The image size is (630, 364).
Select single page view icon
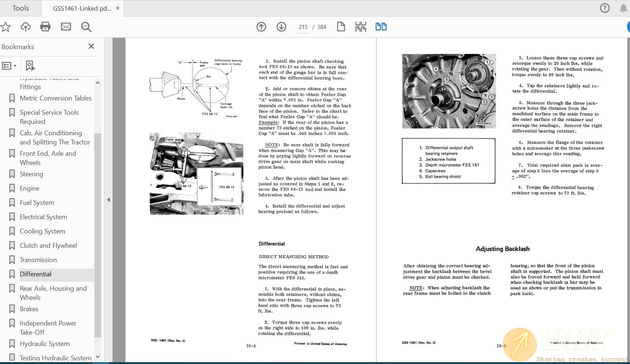(341, 27)
